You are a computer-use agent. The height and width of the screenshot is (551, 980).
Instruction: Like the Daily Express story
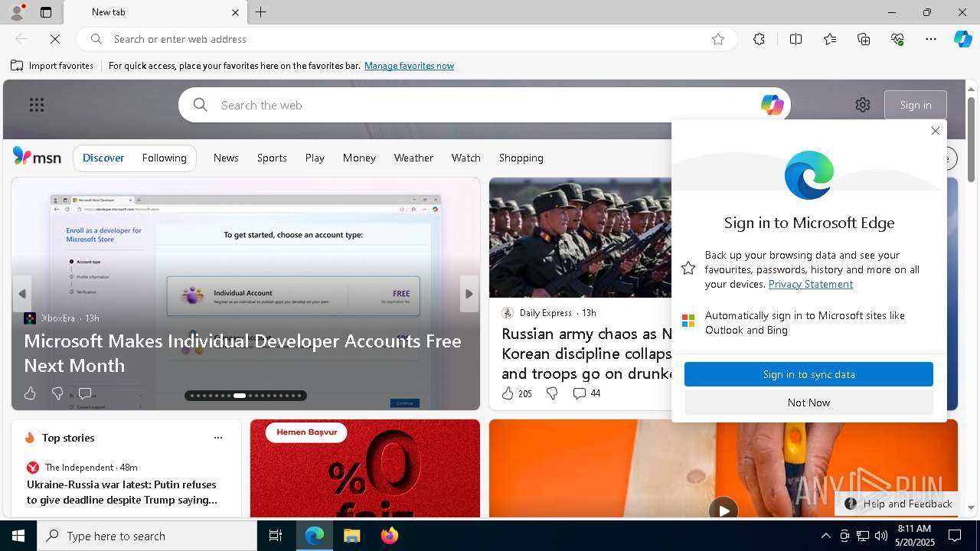(x=517, y=393)
